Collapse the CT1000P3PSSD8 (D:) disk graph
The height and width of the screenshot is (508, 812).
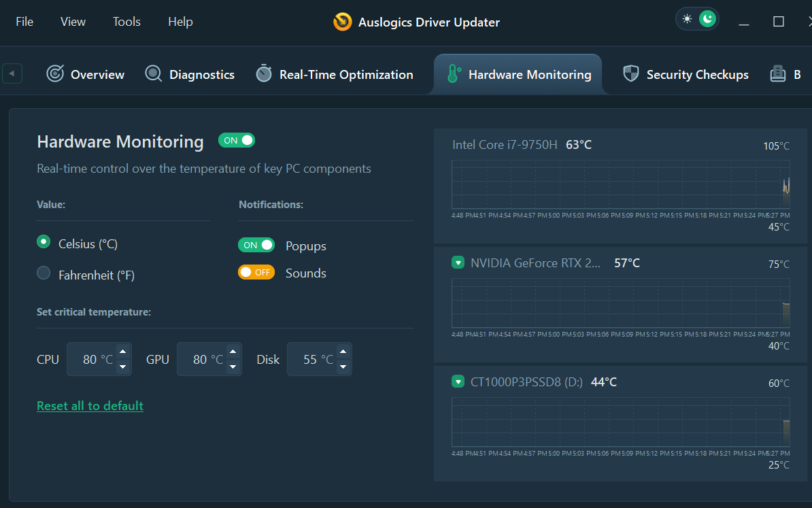pos(458,382)
